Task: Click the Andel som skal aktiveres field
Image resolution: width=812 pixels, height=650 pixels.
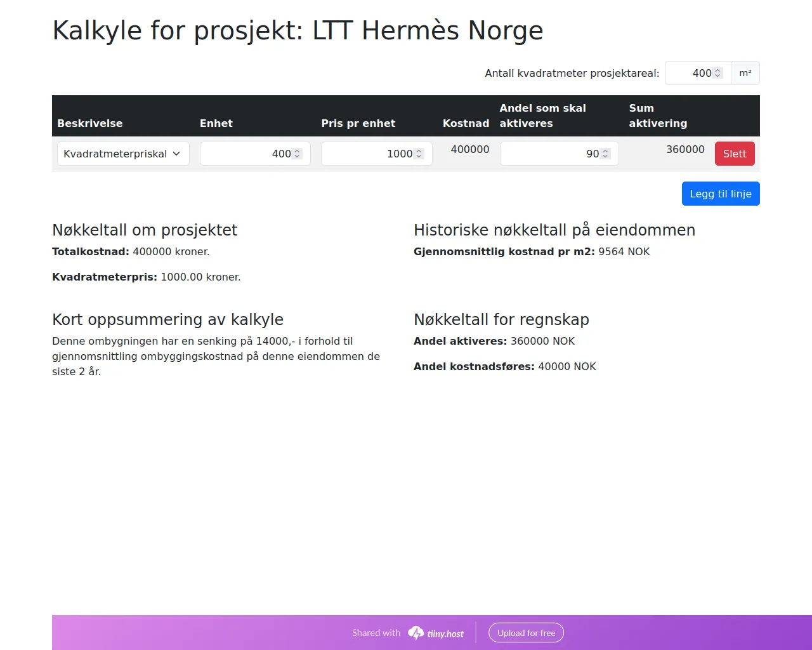Action: click(x=560, y=154)
